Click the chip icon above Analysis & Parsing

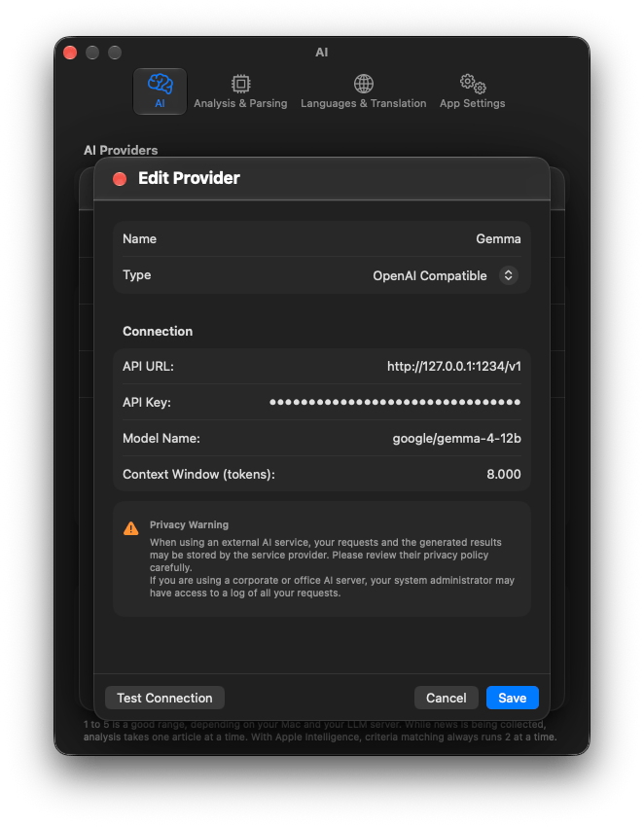point(240,84)
